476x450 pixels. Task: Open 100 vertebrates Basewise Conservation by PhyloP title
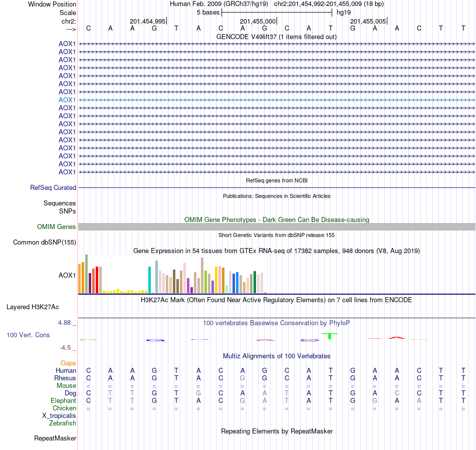[277, 323]
